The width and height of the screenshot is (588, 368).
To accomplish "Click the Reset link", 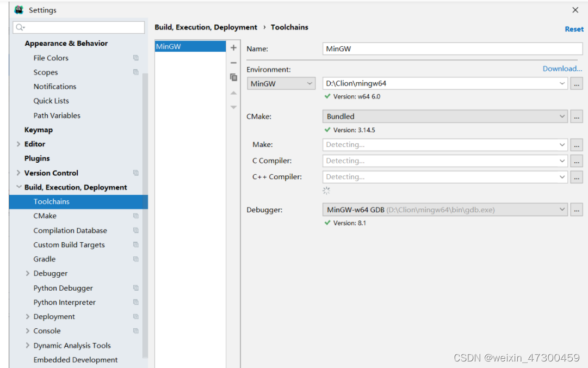I will (574, 29).
